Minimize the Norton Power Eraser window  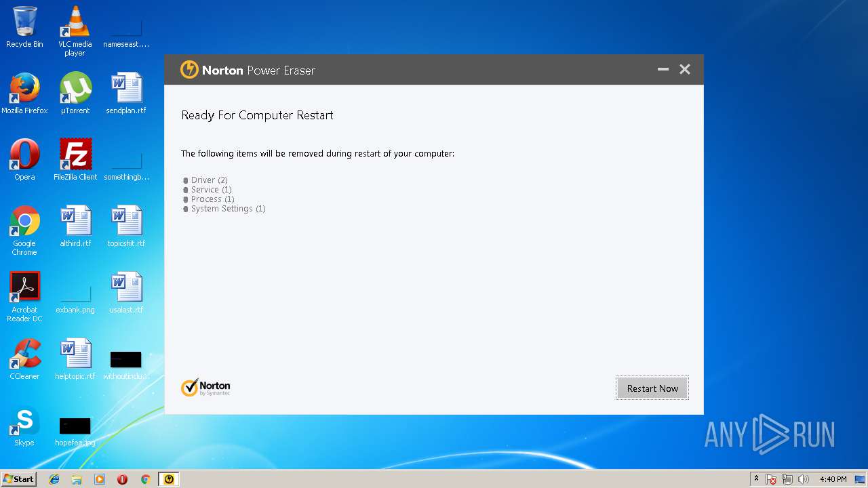tap(663, 69)
